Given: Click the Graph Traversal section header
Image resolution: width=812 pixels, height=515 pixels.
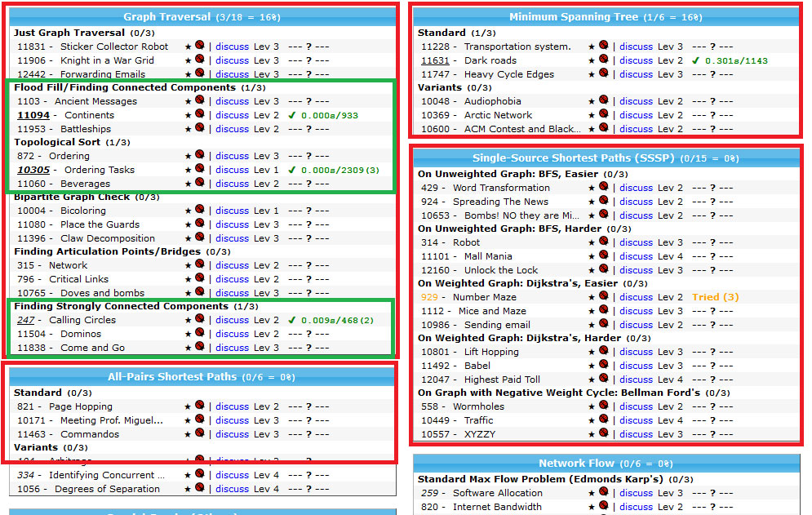Looking at the screenshot, I should tap(202, 17).
